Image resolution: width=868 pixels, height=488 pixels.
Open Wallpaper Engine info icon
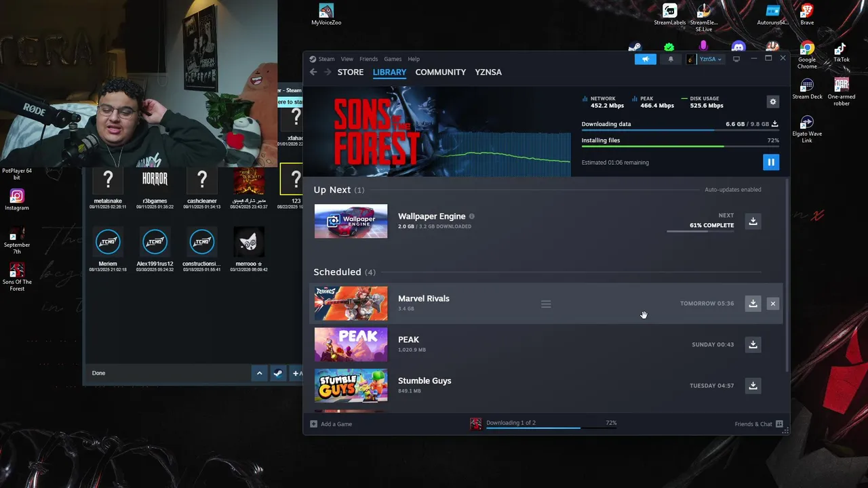472,216
